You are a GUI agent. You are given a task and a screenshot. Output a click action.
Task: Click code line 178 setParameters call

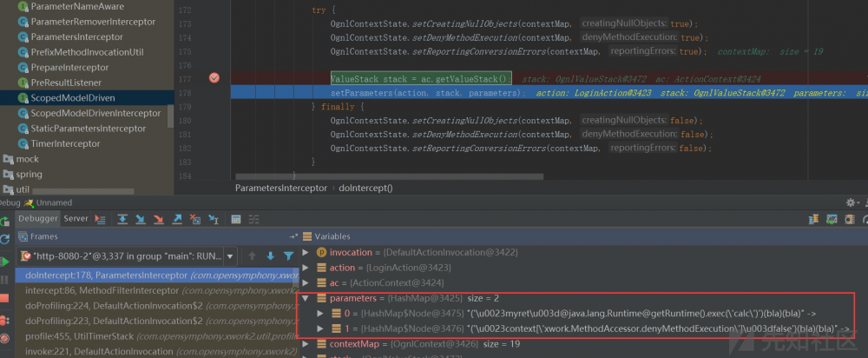click(x=428, y=93)
